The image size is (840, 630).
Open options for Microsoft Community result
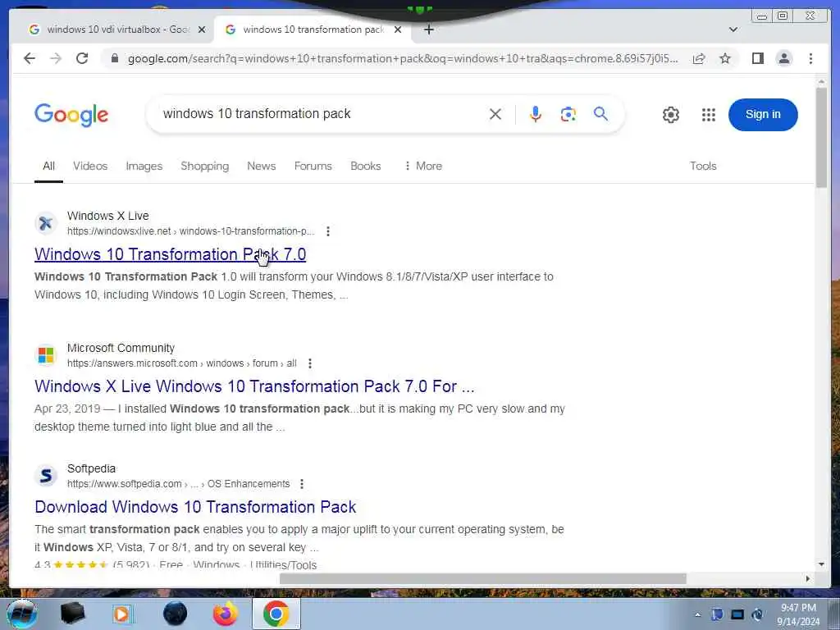click(x=309, y=363)
